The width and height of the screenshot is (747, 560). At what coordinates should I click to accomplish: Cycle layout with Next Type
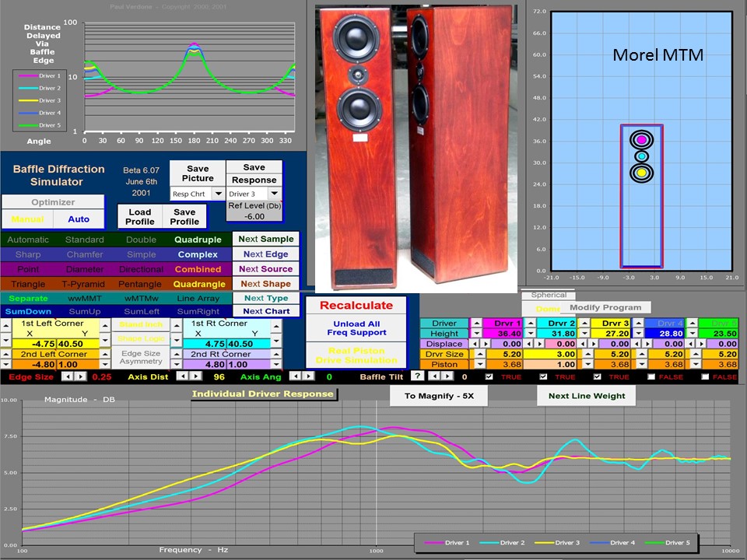point(266,298)
